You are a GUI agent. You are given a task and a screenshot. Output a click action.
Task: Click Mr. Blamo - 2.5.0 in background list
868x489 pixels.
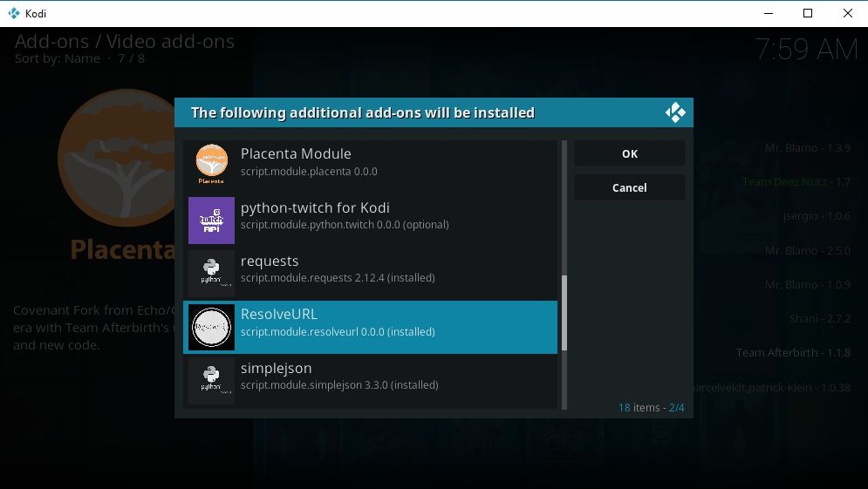tap(807, 250)
